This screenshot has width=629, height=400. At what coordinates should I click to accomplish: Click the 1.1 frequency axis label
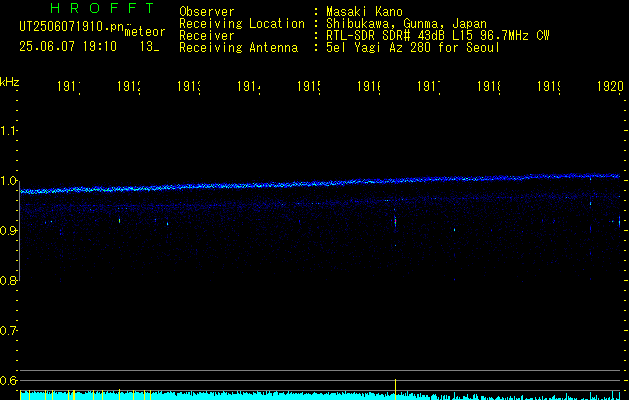coord(8,130)
